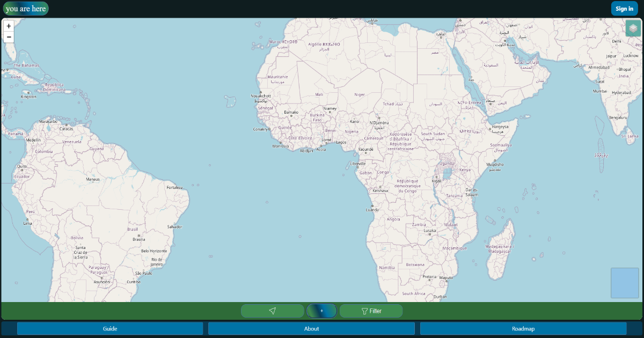Open the Filter options
Image resolution: width=644 pixels, height=338 pixels.
371,311
